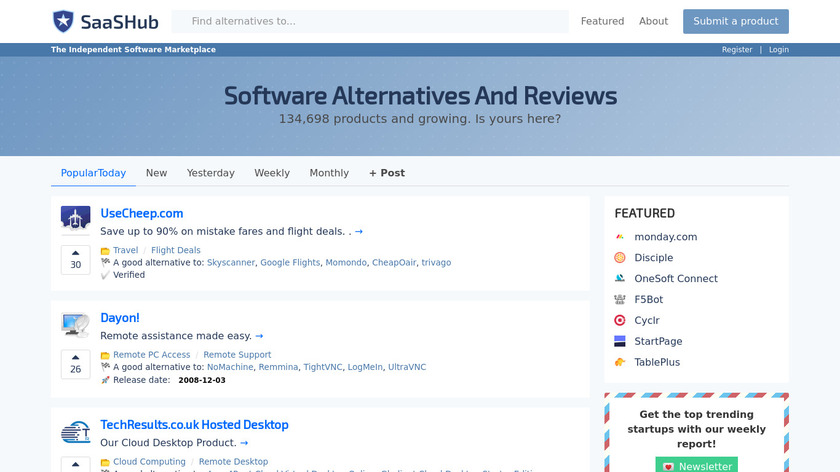Click the Disciple icon in Featured list
The image size is (840, 472).
point(621,258)
